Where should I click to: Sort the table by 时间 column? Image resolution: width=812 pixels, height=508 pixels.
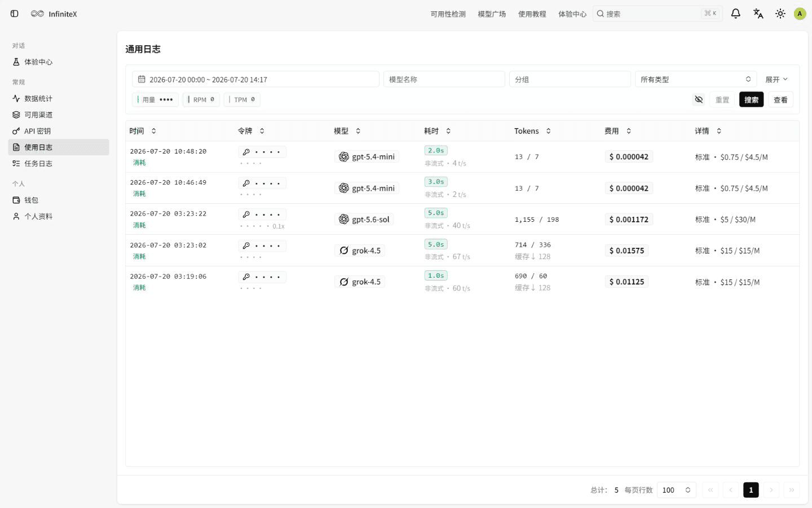tap(143, 131)
